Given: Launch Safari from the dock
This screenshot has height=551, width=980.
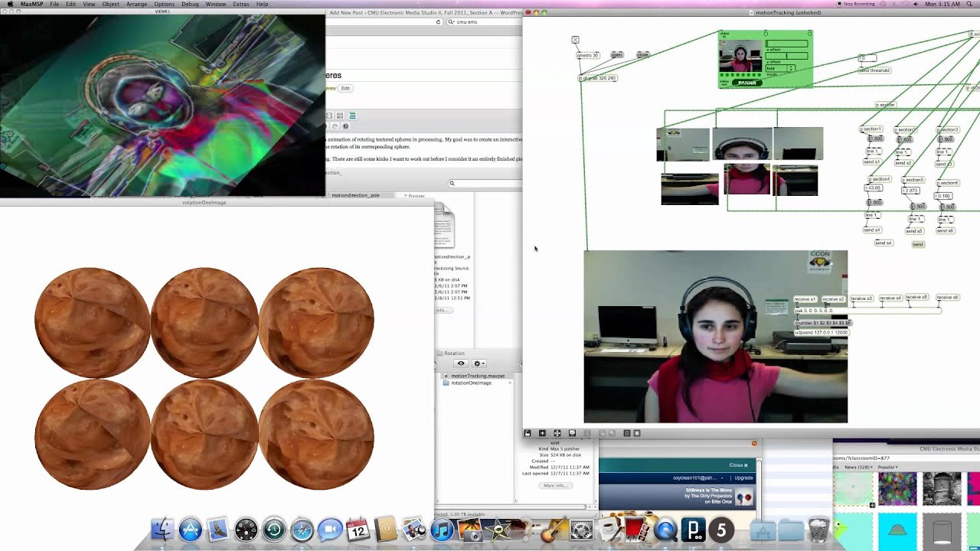Looking at the screenshot, I should point(302,530).
